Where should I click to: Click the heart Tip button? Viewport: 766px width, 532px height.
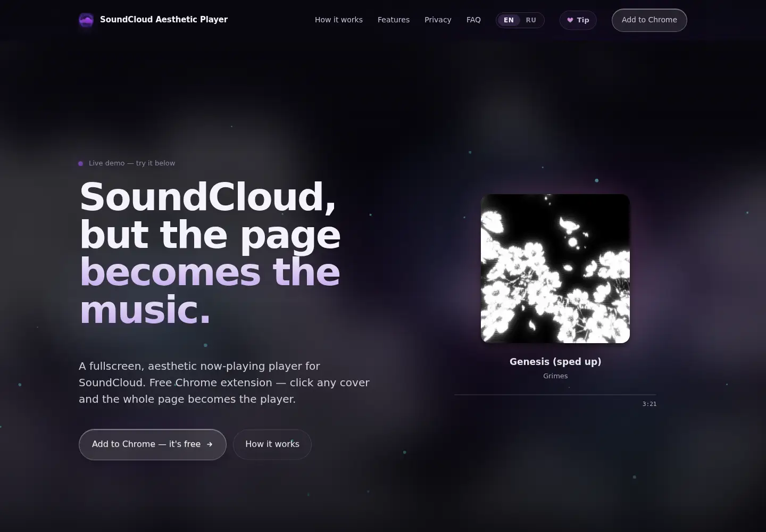click(x=578, y=20)
